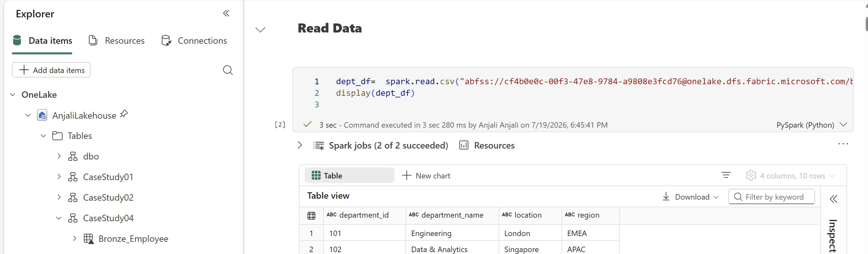Open the Inspect side panel label

pyautogui.click(x=833, y=236)
